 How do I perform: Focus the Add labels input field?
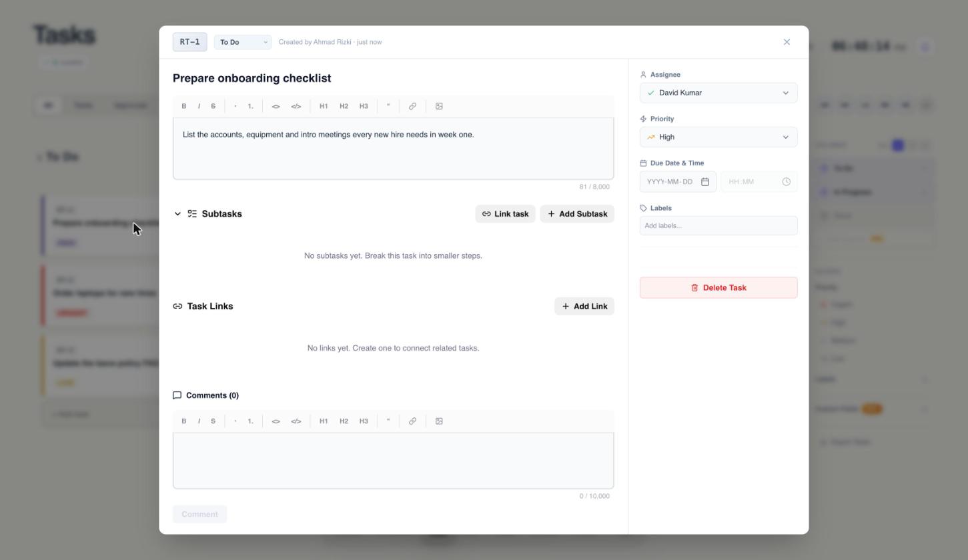[718, 225]
